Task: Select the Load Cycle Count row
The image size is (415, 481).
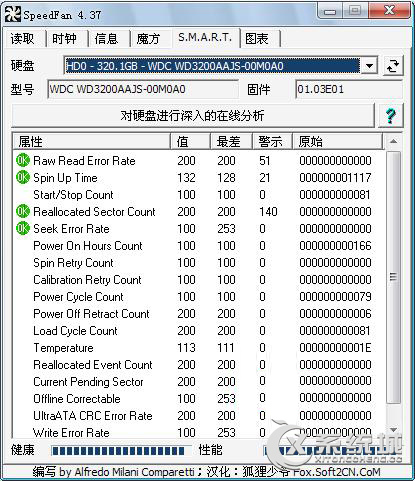Action: click(199, 331)
